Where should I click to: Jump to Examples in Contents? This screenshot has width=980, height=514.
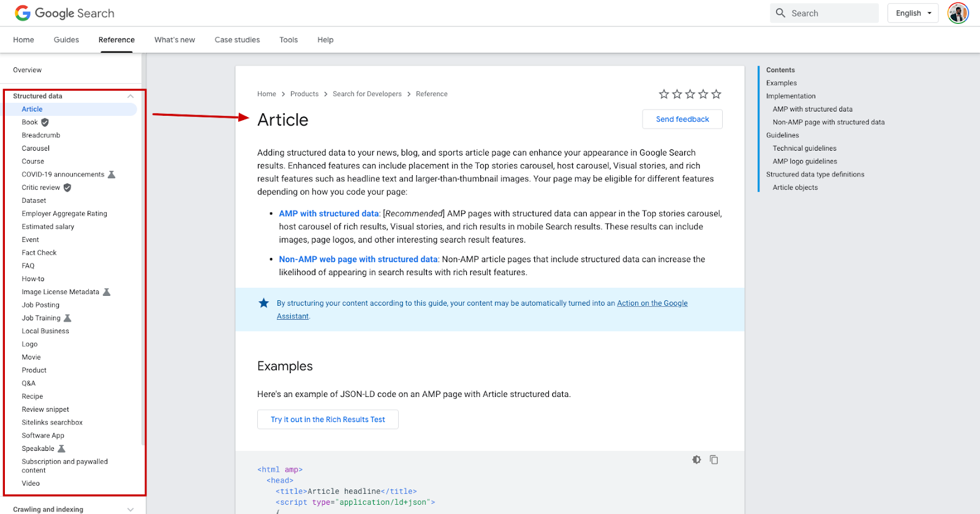coord(782,83)
